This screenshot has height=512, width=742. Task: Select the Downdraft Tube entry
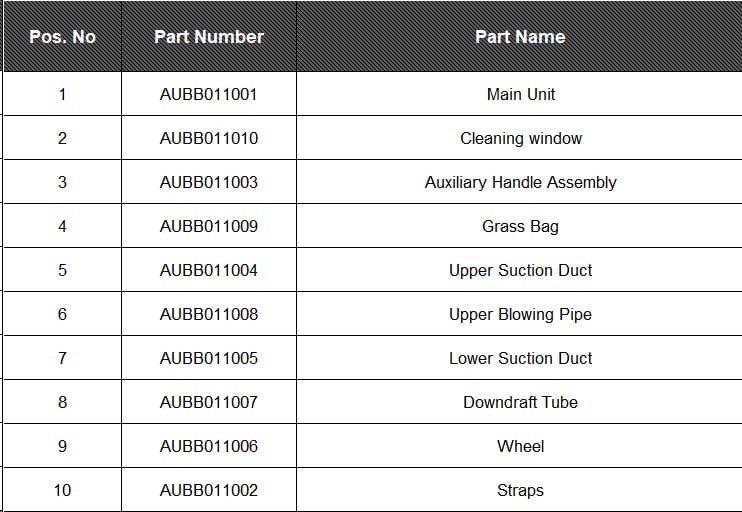pos(520,402)
